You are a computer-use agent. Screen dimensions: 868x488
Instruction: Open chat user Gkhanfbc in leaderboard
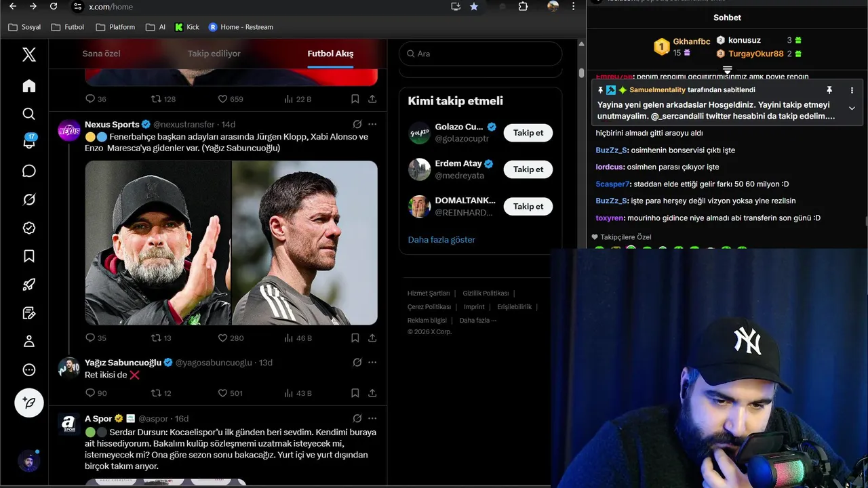[692, 41]
